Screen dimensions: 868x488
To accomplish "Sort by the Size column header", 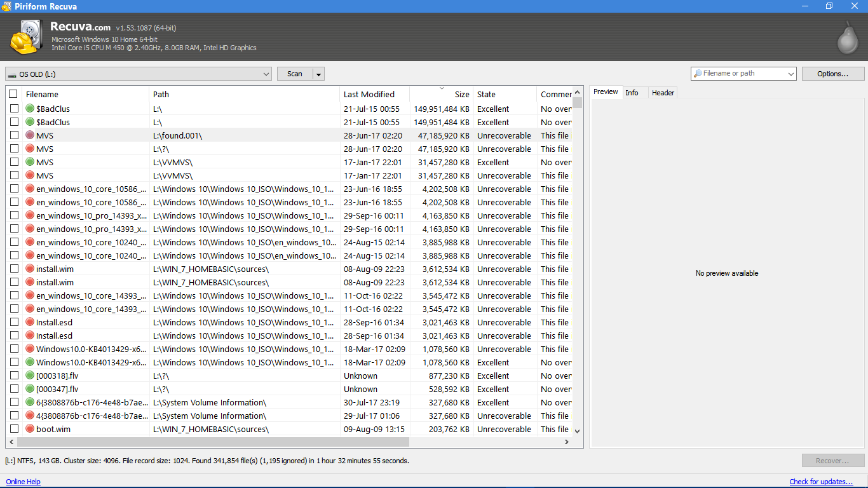I will [442, 94].
